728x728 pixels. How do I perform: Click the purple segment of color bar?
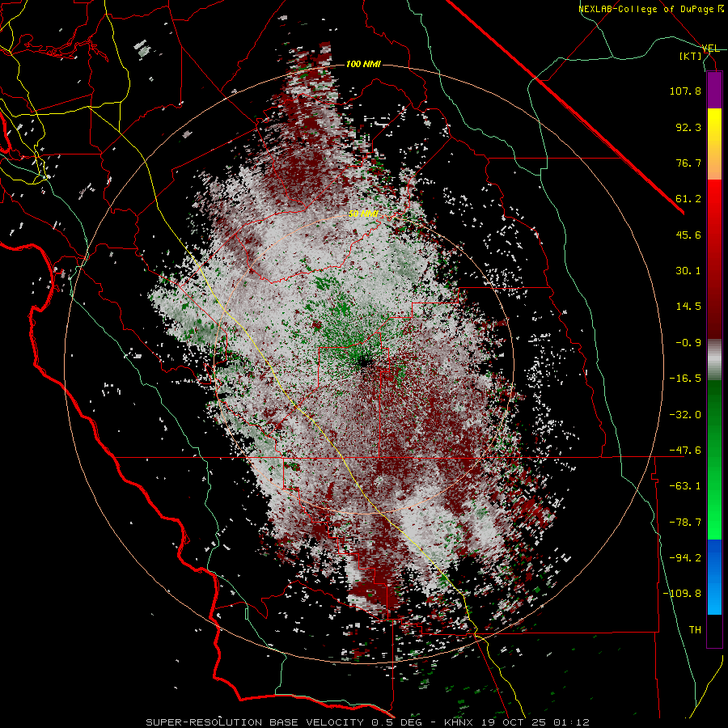[x=714, y=91]
